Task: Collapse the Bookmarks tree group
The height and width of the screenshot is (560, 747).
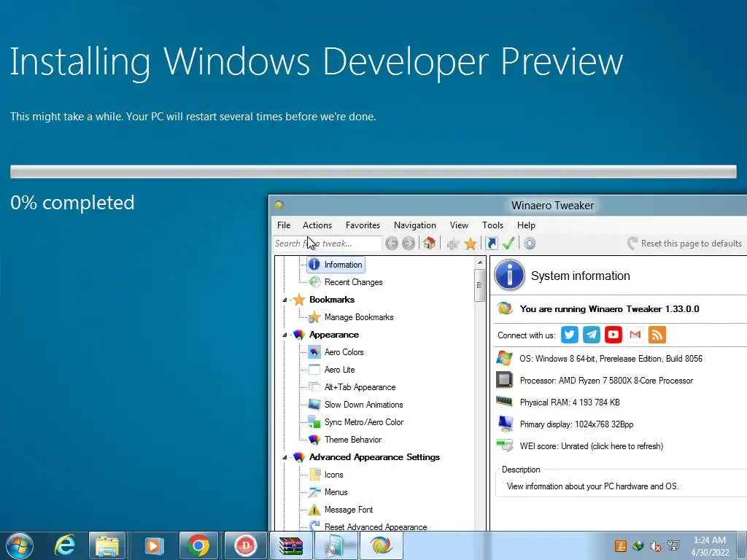Action: click(x=285, y=300)
